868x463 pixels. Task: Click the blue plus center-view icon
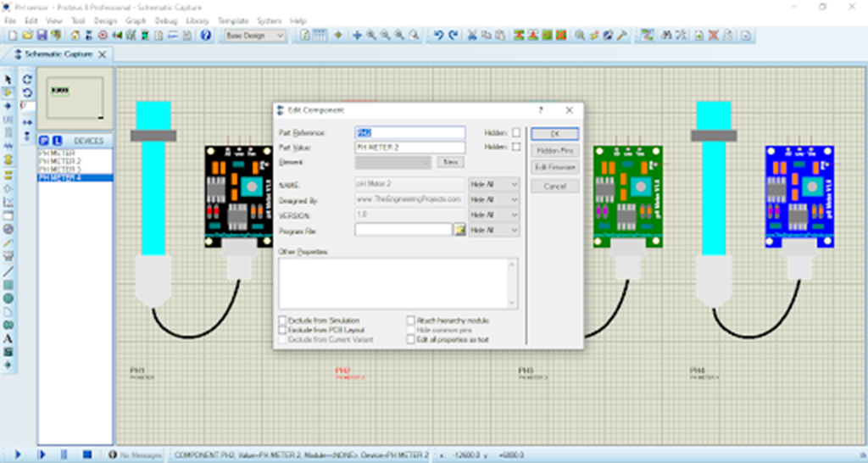(x=357, y=36)
